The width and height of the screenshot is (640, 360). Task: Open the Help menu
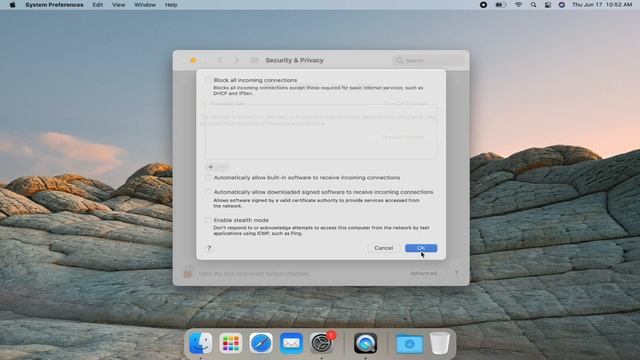171,5
